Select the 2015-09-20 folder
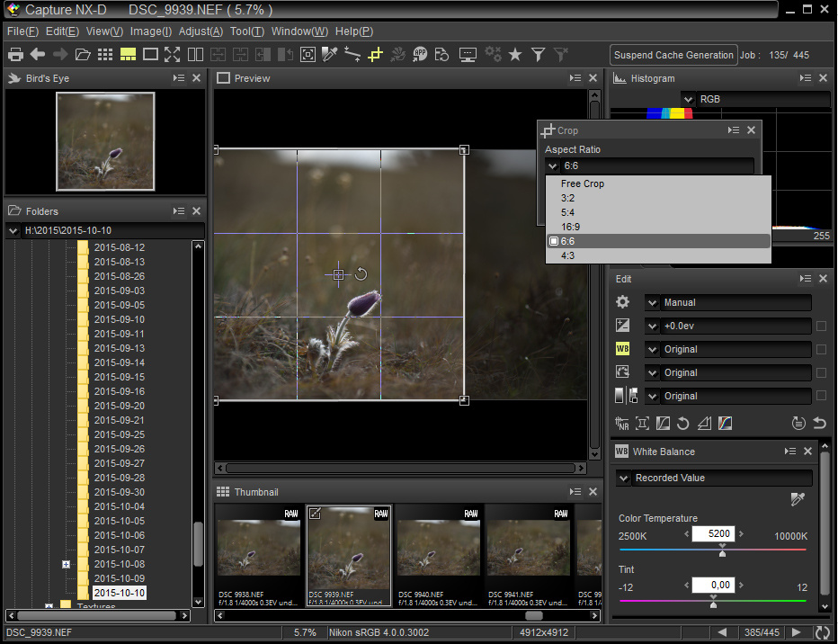The width and height of the screenshot is (838, 644). point(119,406)
